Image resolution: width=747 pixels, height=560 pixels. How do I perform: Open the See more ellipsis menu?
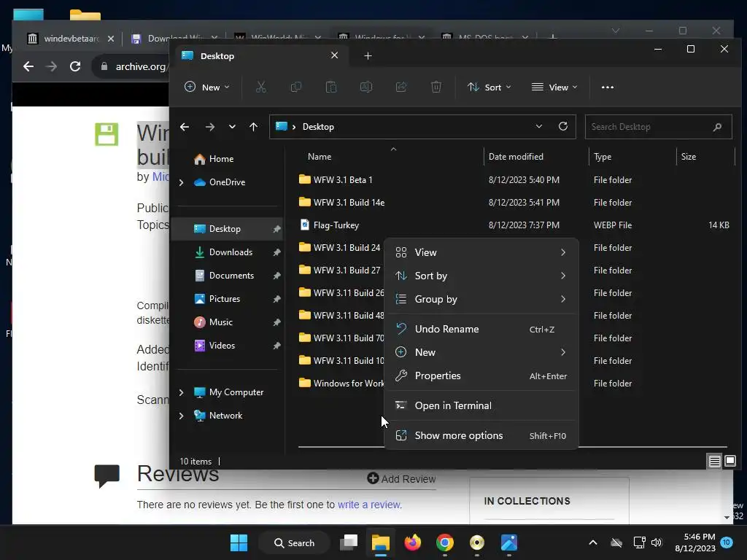click(x=608, y=87)
